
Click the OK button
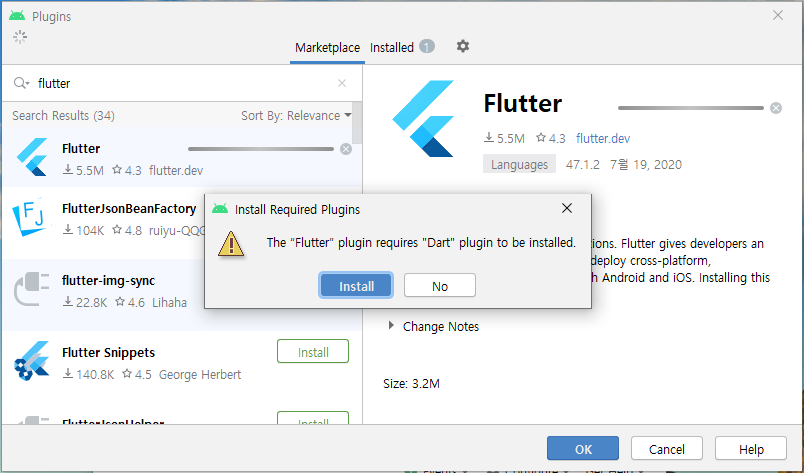(x=583, y=449)
